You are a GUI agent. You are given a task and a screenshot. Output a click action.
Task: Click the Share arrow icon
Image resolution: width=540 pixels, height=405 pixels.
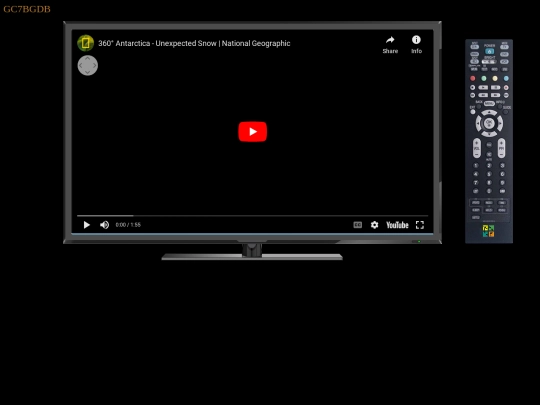390,40
